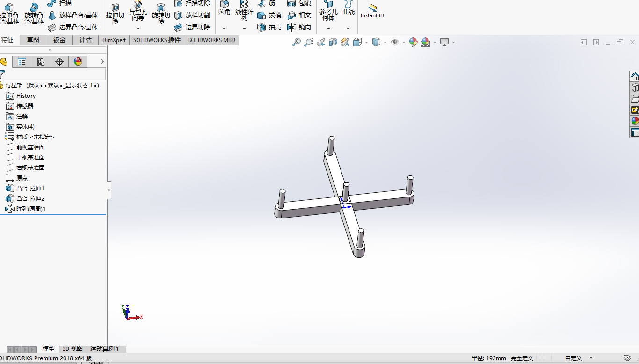Click the Previous View icon
The height and width of the screenshot is (364, 639).
coord(321,42)
